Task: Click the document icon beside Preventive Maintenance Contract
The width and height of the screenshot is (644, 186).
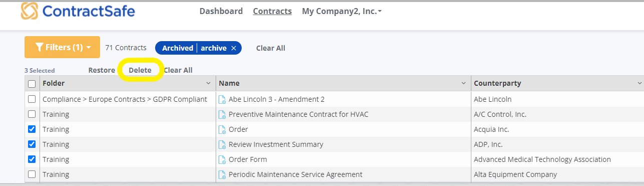Action: (x=222, y=114)
